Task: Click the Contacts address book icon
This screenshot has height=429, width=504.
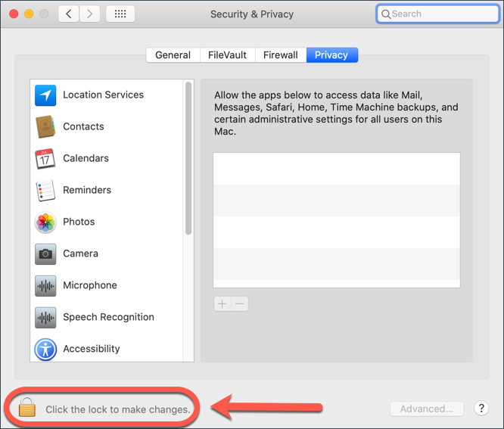Action: click(45, 126)
